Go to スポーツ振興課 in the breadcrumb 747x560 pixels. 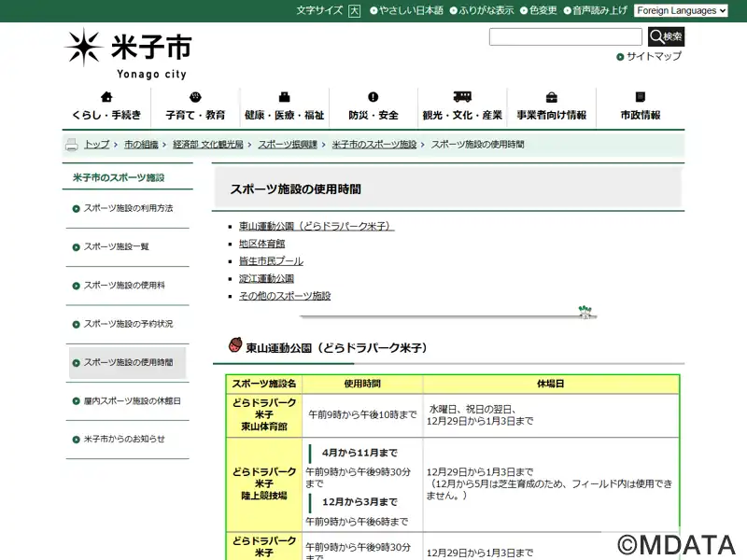[x=287, y=145]
